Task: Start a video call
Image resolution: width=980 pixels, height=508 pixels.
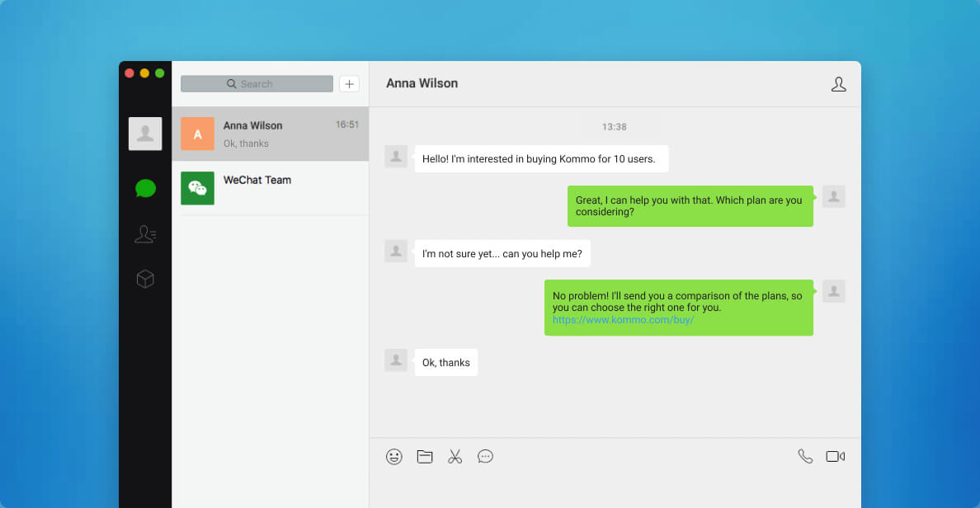Action: tap(835, 456)
